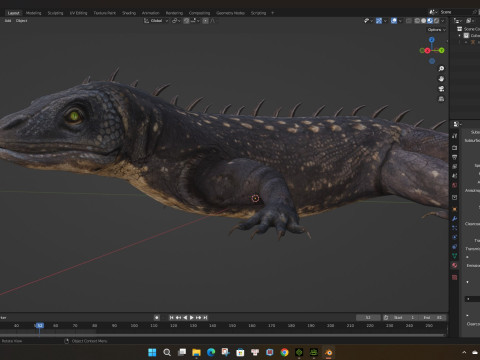Open the Layout workspace tab
480x360 pixels.
(13, 13)
